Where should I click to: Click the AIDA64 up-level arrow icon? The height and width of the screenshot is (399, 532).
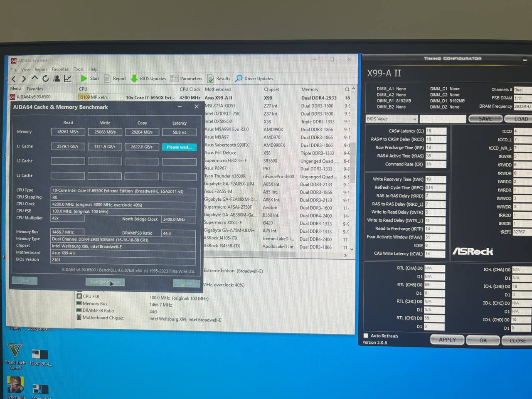tap(34, 79)
